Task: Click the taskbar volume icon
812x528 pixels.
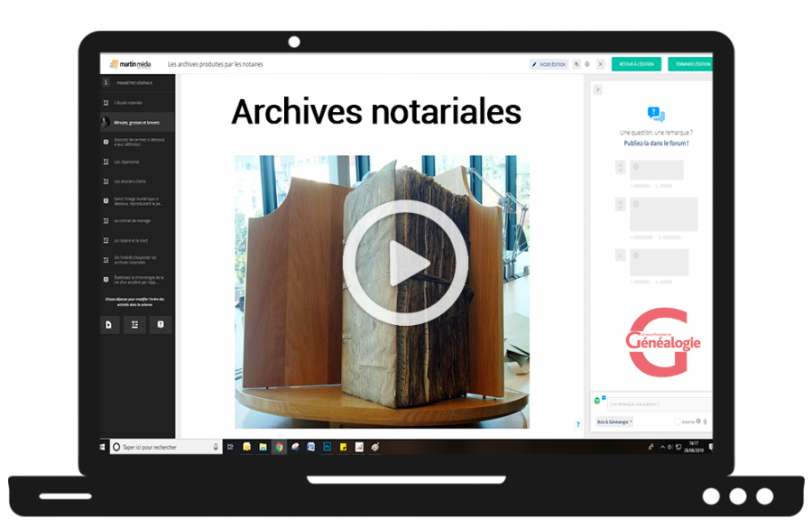Action: (670, 447)
